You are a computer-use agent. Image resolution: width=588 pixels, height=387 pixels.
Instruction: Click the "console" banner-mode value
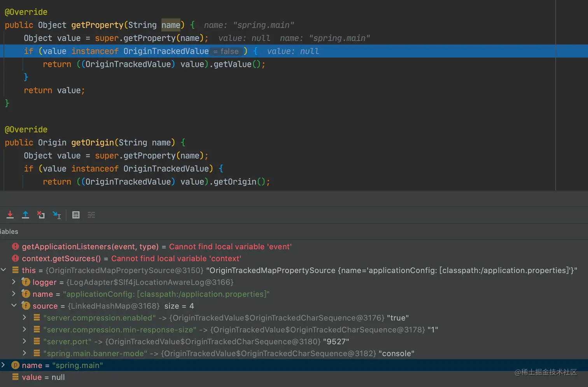[396, 353]
